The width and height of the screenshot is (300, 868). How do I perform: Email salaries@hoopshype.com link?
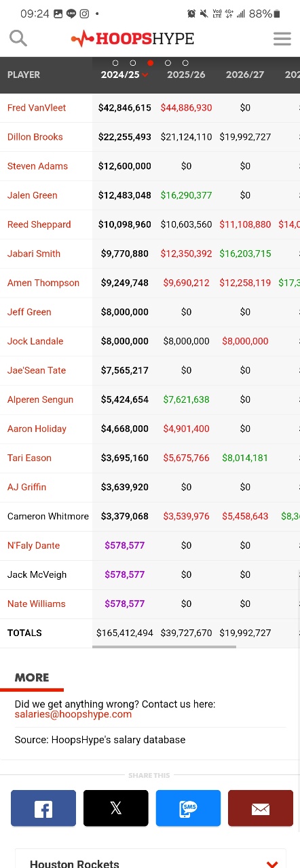click(x=73, y=714)
